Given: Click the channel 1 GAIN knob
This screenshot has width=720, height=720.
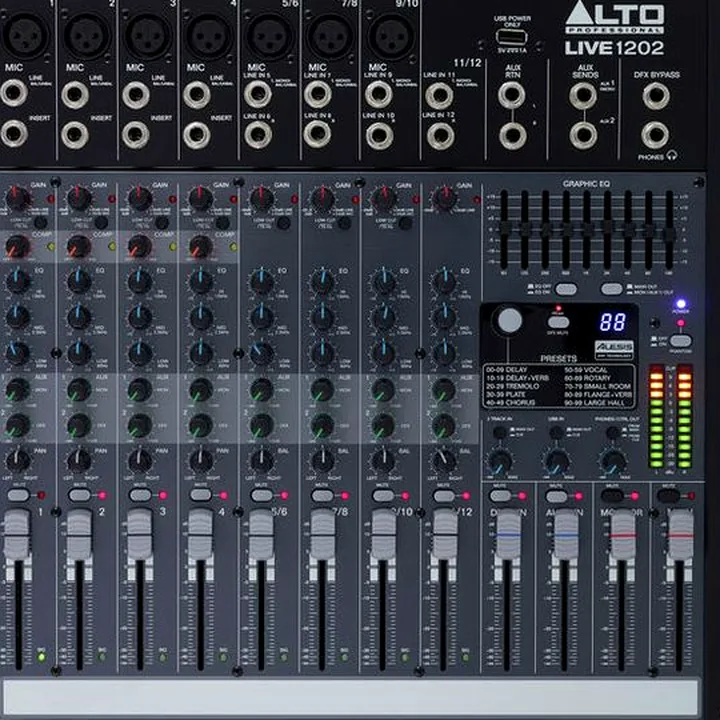Looking at the screenshot, I should [x=17, y=199].
